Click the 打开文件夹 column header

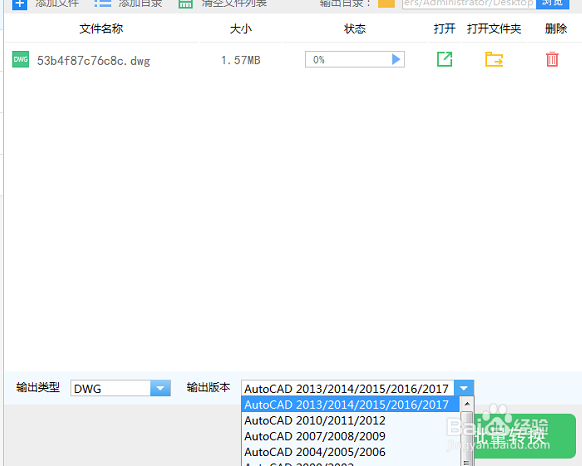(x=494, y=29)
